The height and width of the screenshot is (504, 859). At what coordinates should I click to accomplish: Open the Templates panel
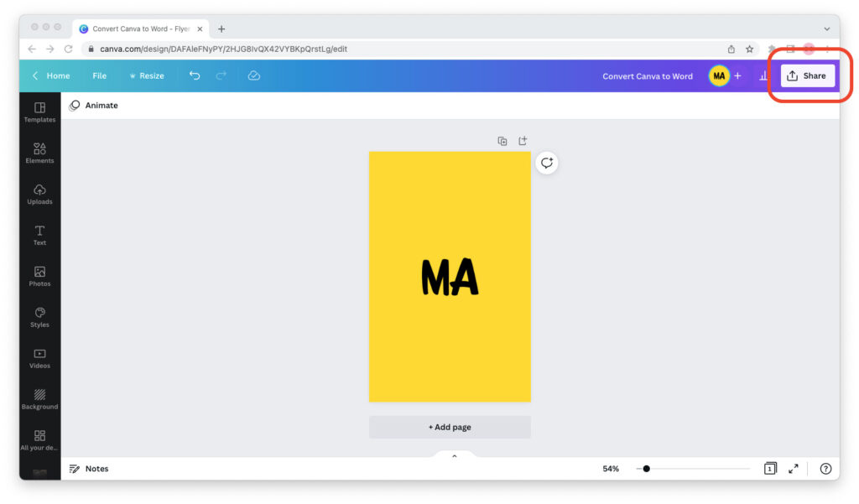[39, 112]
